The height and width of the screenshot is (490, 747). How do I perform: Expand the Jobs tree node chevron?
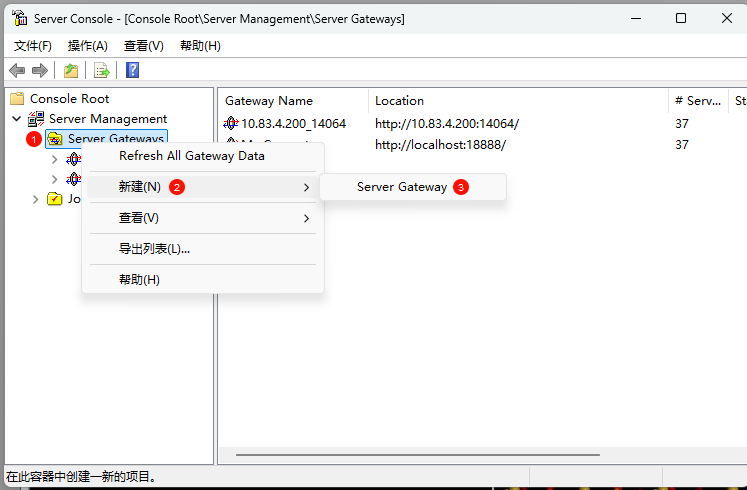[x=36, y=199]
